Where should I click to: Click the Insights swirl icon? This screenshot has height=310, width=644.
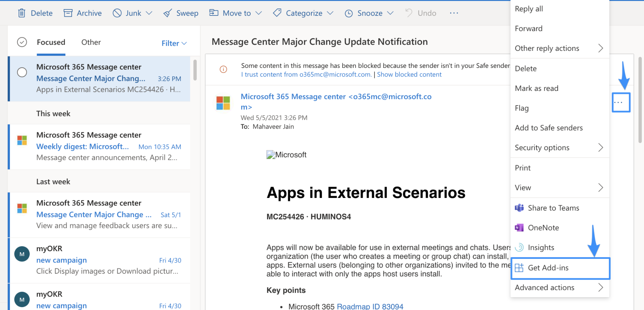[519, 247]
